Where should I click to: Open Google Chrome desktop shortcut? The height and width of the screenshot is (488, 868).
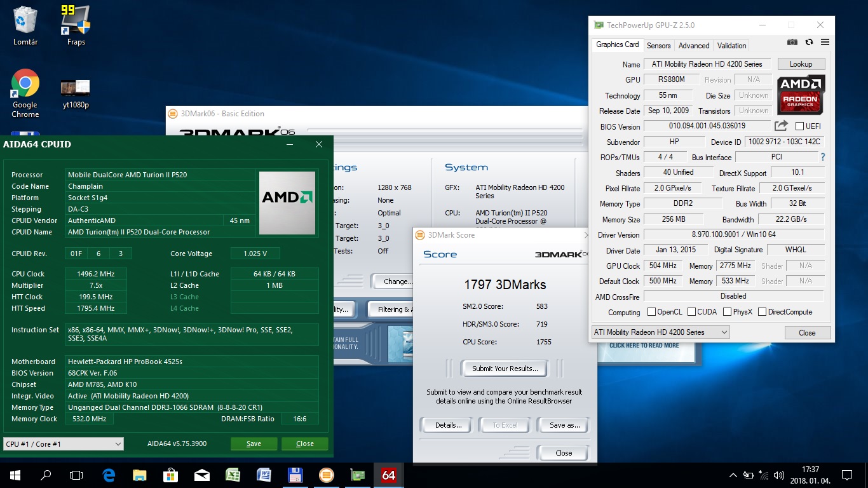(x=25, y=93)
